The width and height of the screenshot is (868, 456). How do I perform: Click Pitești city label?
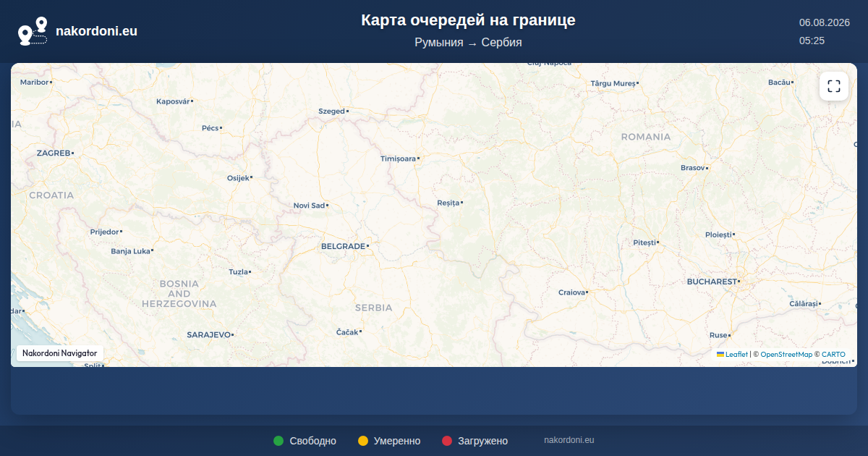pyautogui.click(x=644, y=242)
